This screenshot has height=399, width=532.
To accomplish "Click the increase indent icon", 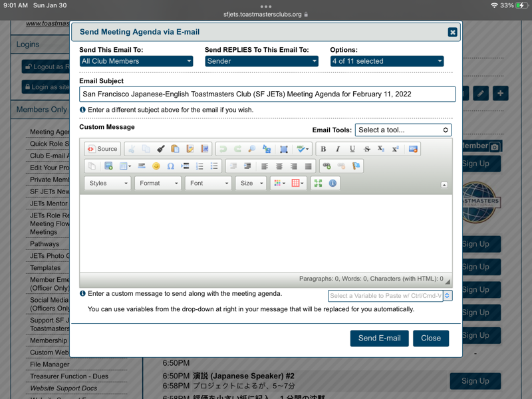I will click(x=247, y=166).
